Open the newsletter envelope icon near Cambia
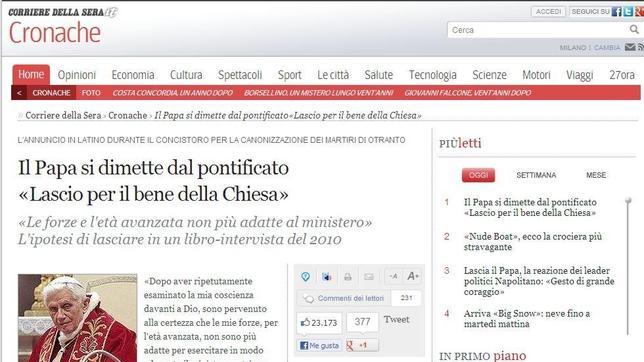 630,47
